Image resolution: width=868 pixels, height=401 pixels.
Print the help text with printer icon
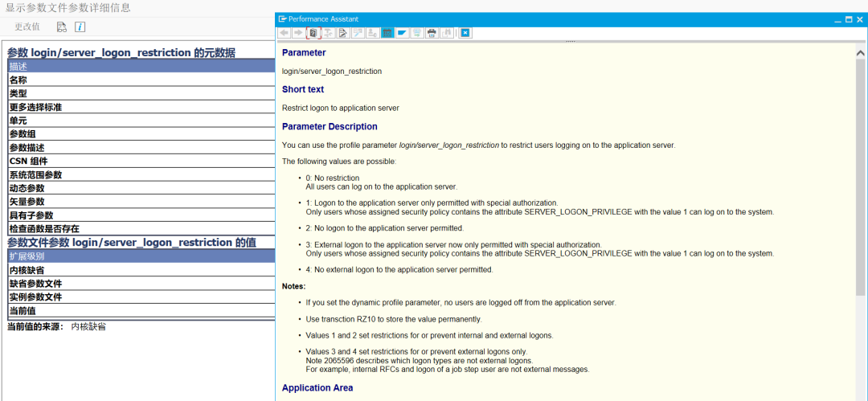pos(432,33)
